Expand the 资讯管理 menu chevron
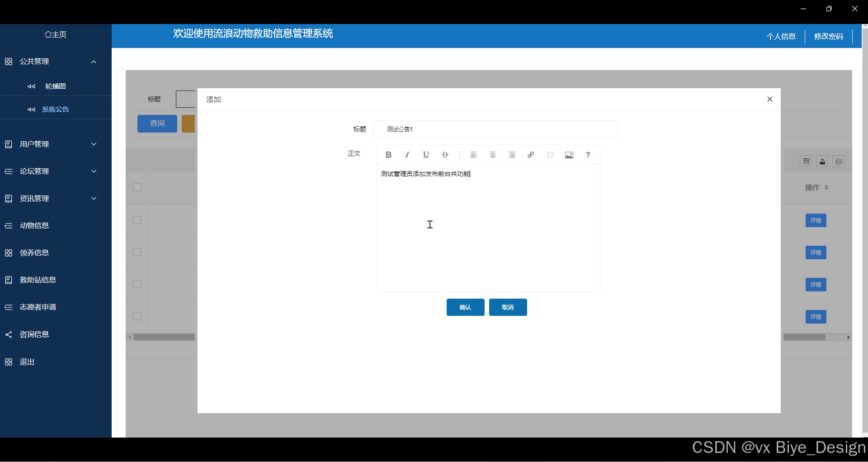 (x=94, y=198)
